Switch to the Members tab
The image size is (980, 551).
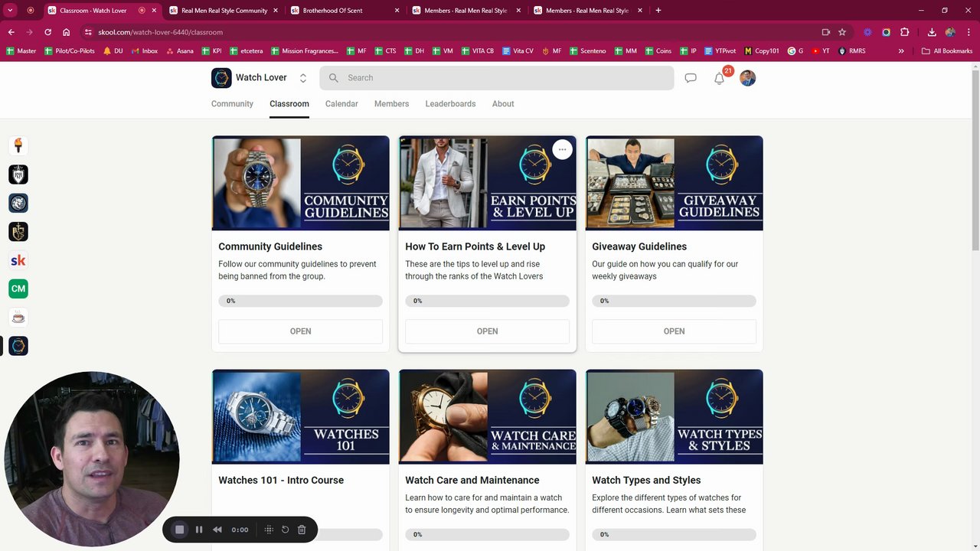(391, 104)
